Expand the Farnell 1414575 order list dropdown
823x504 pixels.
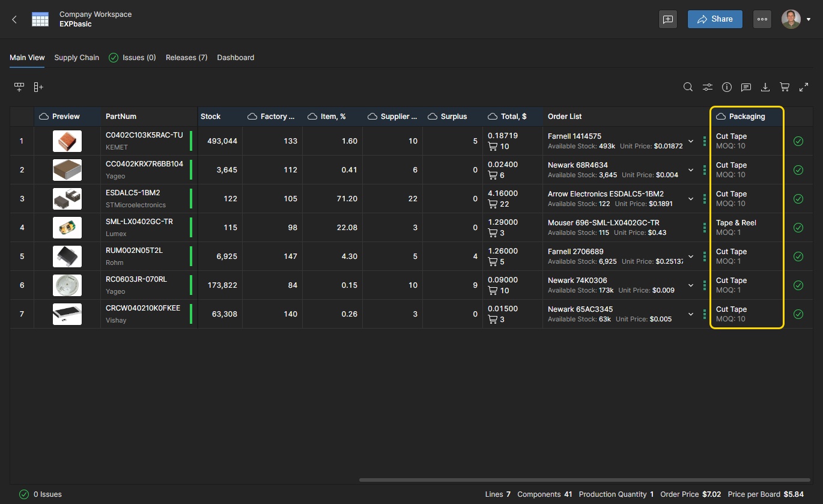(691, 141)
